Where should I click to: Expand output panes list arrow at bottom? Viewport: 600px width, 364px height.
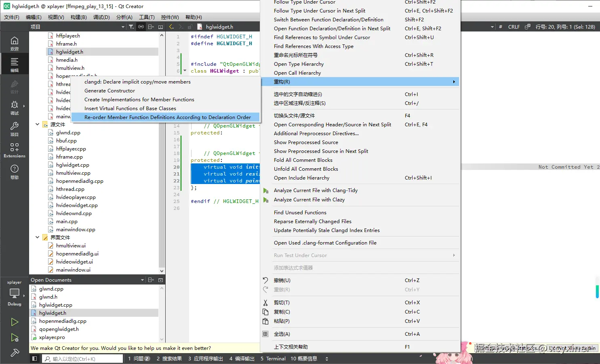click(x=326, y=358)
